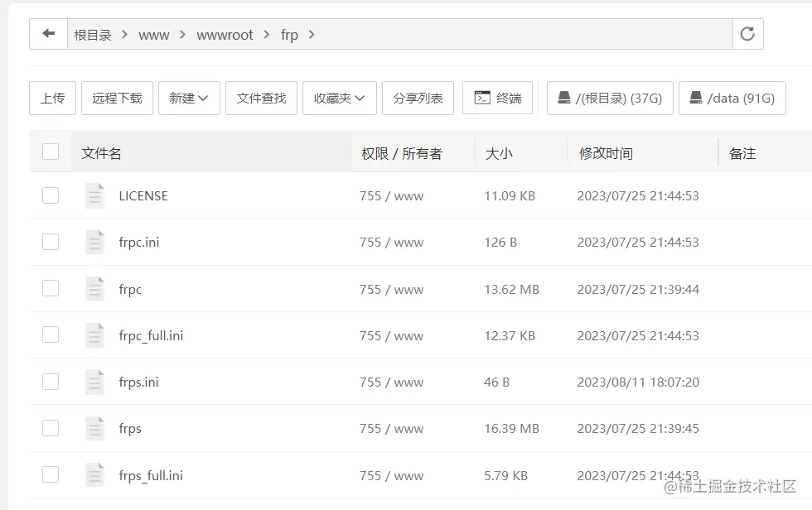Click frp in the breadcrumb
The height and width of the screenshot is (510, 812).
[x=289, y=35]
